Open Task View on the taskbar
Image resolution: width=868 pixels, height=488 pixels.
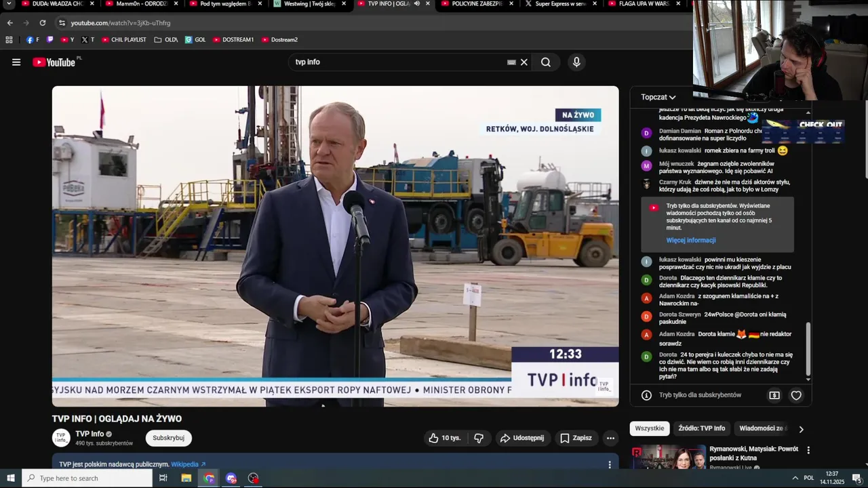(x=163, y=478)
